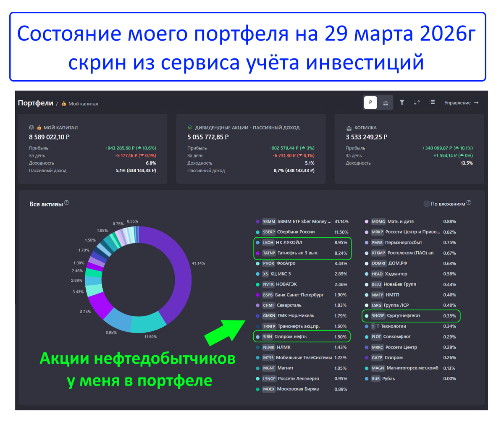
Task: Click value 5 055 772,85 ₽
Action: coord(208,137)
